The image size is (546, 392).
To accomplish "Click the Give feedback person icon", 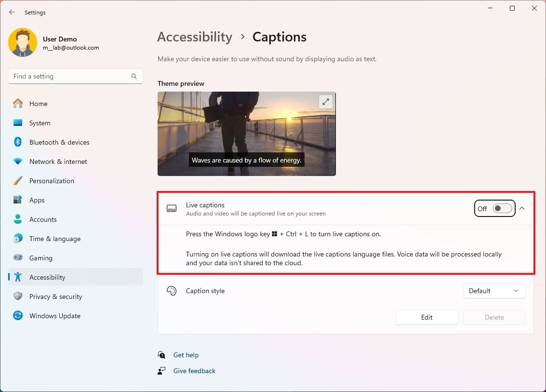I will pos(161,371).
